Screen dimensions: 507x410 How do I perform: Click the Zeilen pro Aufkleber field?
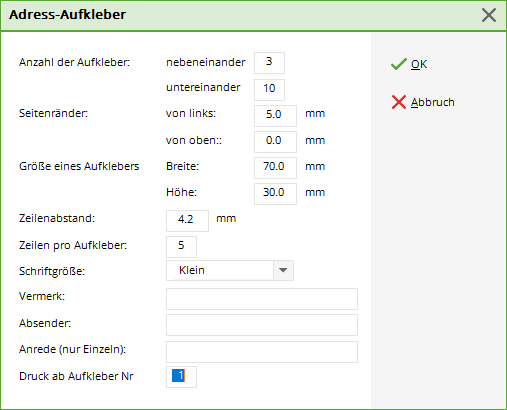point(181,247)
